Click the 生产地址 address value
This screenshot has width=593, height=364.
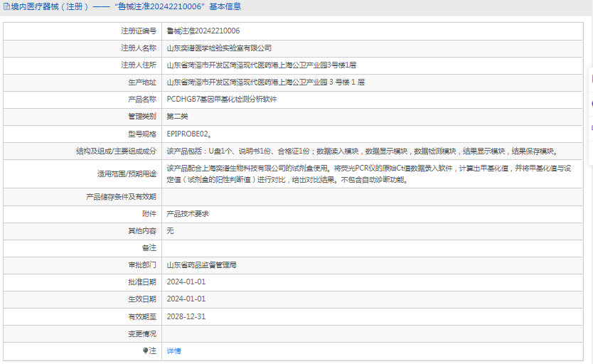(x=265, y=82)
